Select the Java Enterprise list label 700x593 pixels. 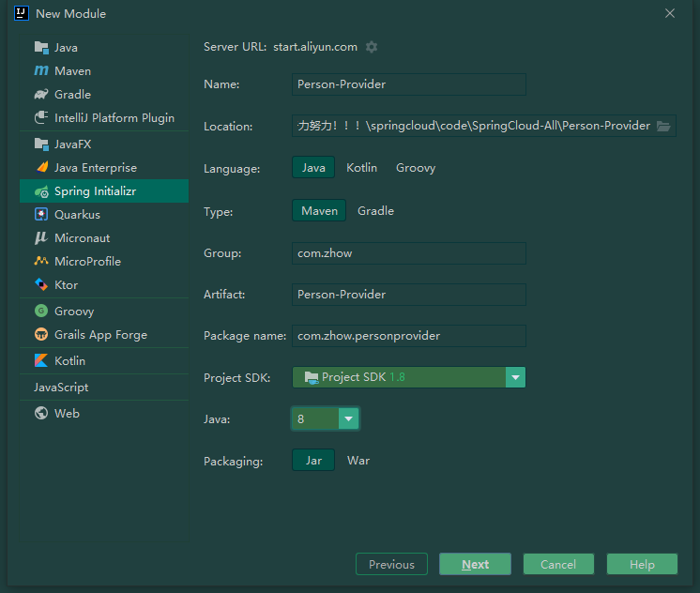[x=96, y=167]
